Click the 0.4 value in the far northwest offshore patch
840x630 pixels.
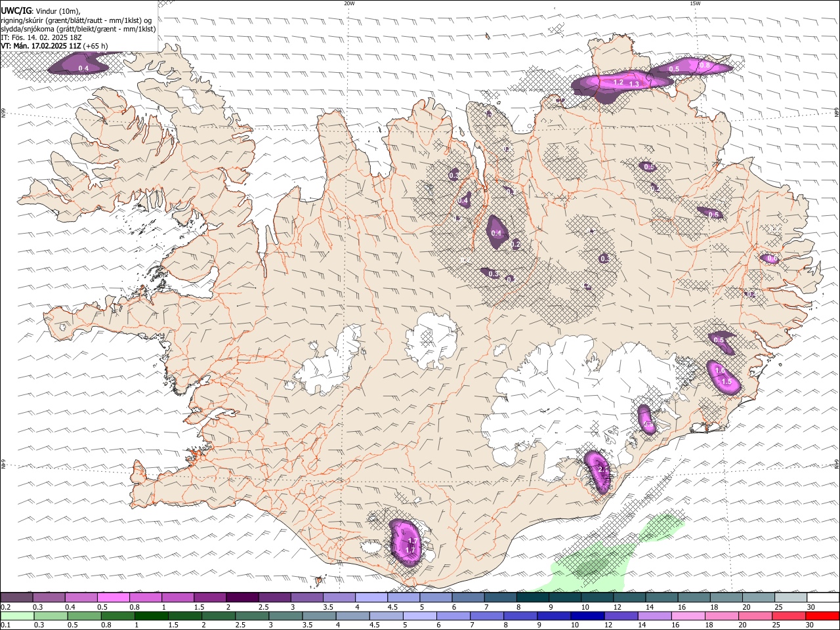[83, 68]
